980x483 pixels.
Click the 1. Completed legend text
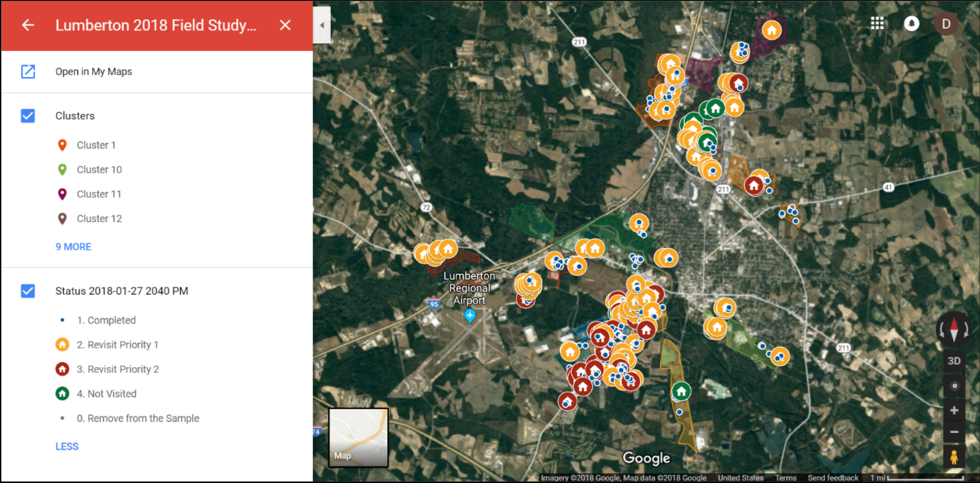(x=106, y=320)
